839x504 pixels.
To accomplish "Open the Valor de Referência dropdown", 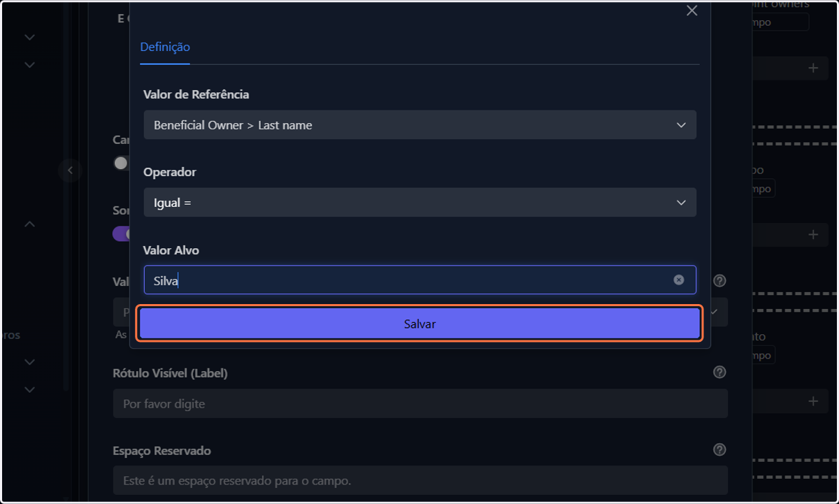I will point(419,125).
